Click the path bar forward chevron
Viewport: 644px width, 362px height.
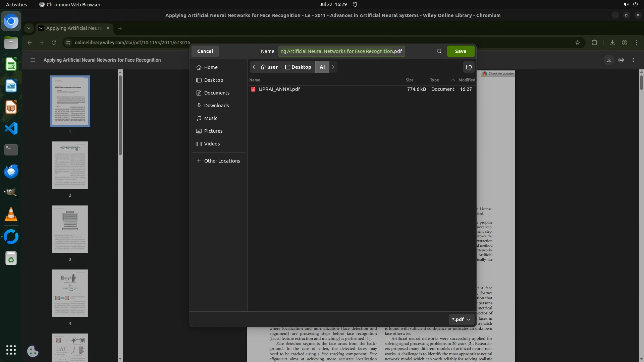click(333, 67)
